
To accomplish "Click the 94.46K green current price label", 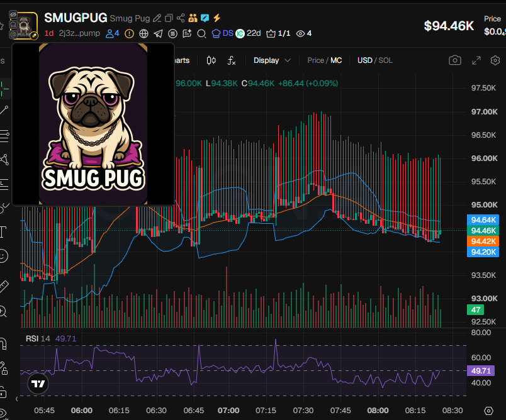I will tap(483, 231).
